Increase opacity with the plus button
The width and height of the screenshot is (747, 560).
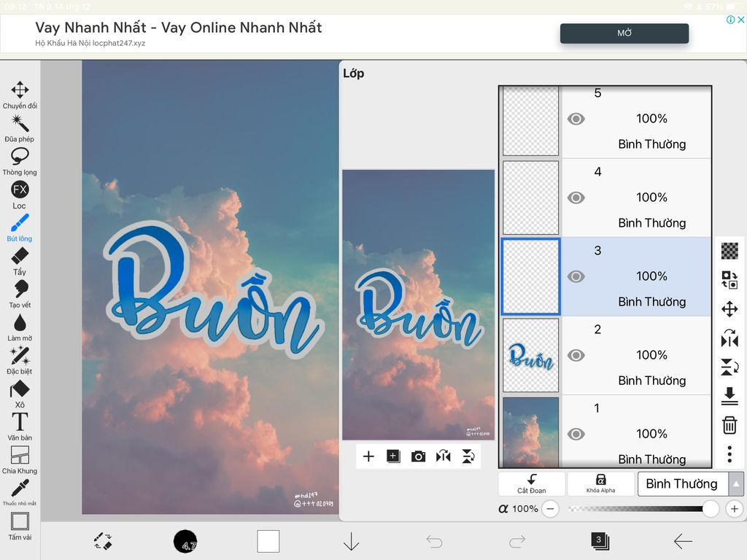click(x=734, y=508)
